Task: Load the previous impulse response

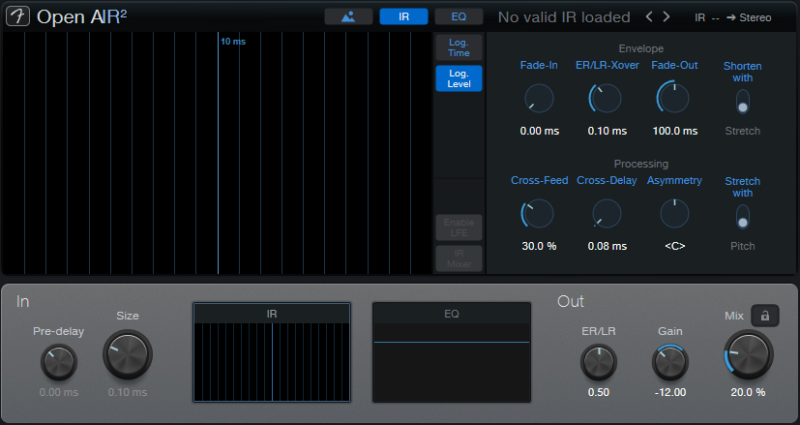Action: (x=649, y=17)
